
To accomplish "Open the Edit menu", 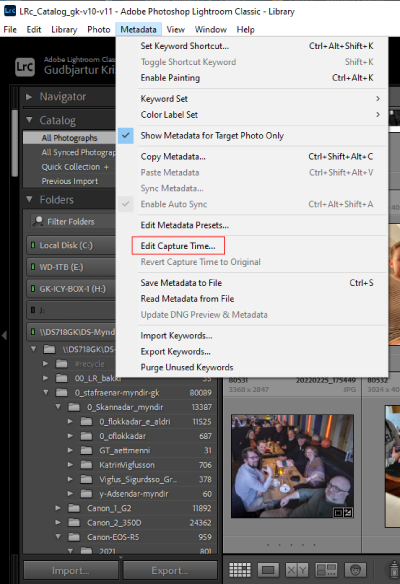I will coord(34,29).
